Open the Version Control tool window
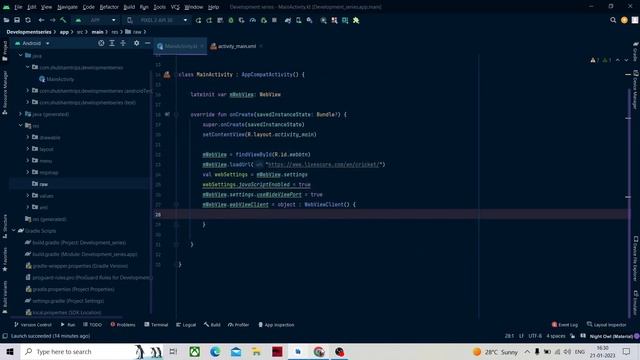The width and height of the screenshot is (640, 360). point(33,325)
